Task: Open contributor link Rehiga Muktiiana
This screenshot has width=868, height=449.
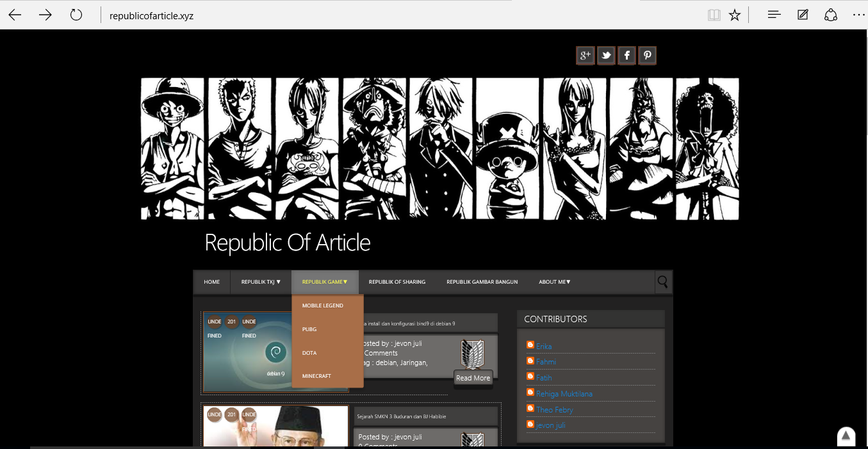Action: (x=564, y=394)
